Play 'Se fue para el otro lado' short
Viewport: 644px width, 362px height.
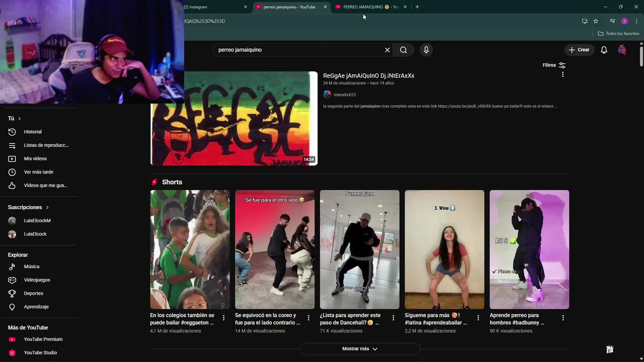(275, 249)
